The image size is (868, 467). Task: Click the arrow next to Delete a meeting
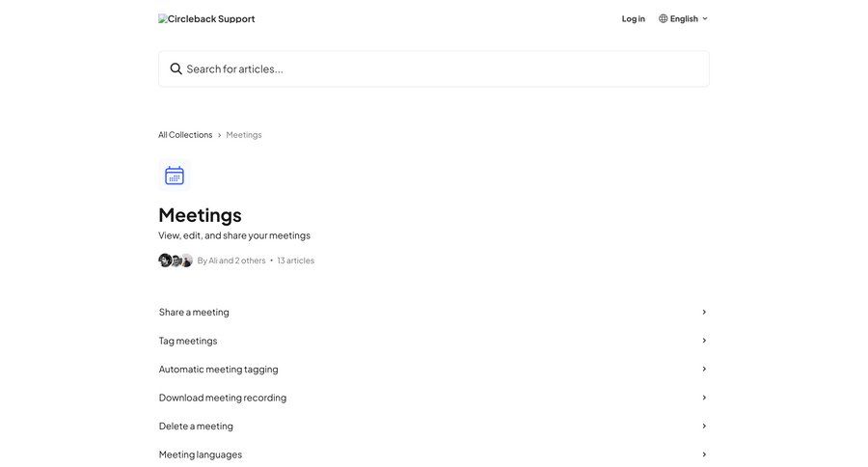(704, 426)
